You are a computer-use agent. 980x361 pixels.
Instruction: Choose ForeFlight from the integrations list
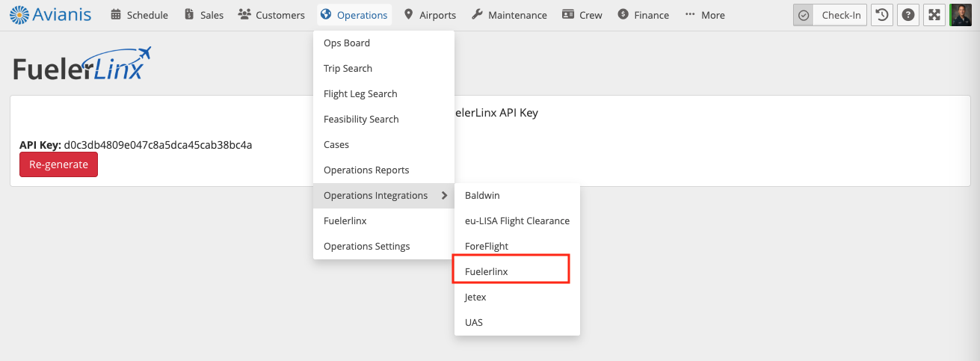(487, 247)
